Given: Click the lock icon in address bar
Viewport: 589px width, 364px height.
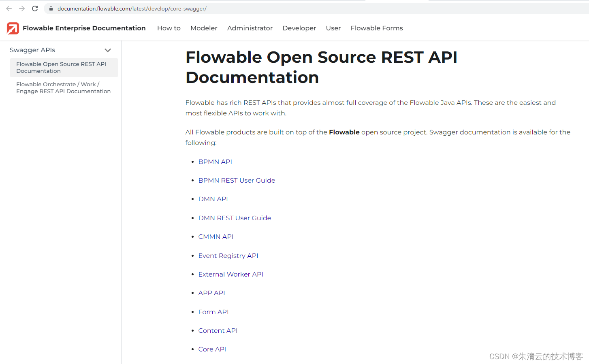Looking at the screenshot, I should [x=51, y=9].
